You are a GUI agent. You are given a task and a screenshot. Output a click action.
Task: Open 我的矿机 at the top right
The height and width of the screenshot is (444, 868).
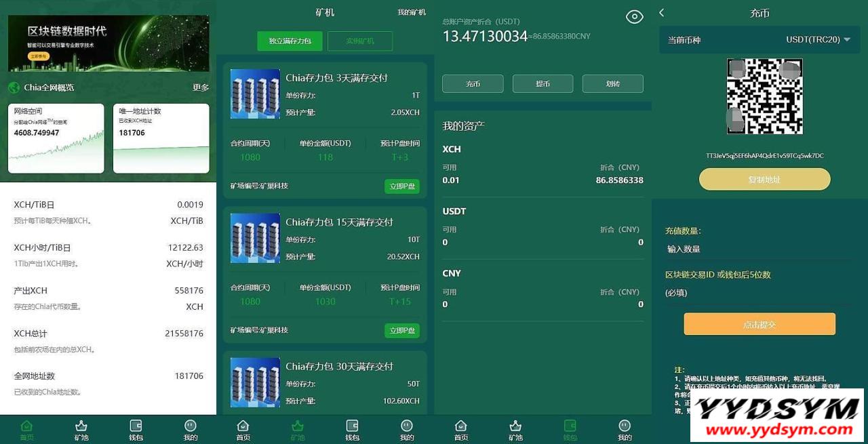pyautogui.click(x=412, y=12)
